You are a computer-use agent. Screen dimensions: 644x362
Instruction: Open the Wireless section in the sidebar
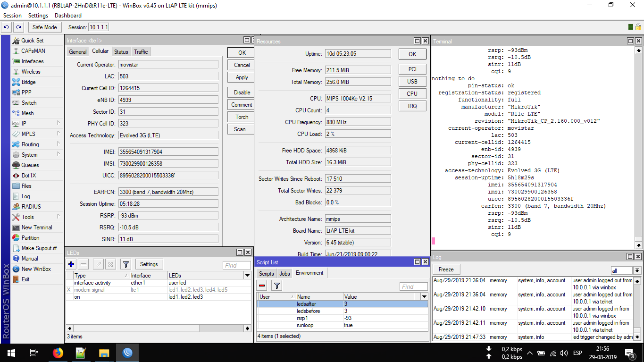click(30, 71)
